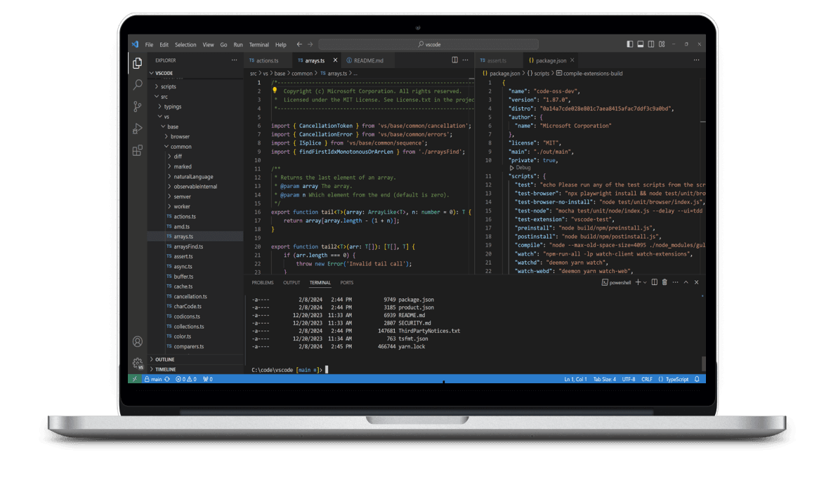Open the notifications bell
The height and width of the screenshot is (504, 838).
point(697,379)
